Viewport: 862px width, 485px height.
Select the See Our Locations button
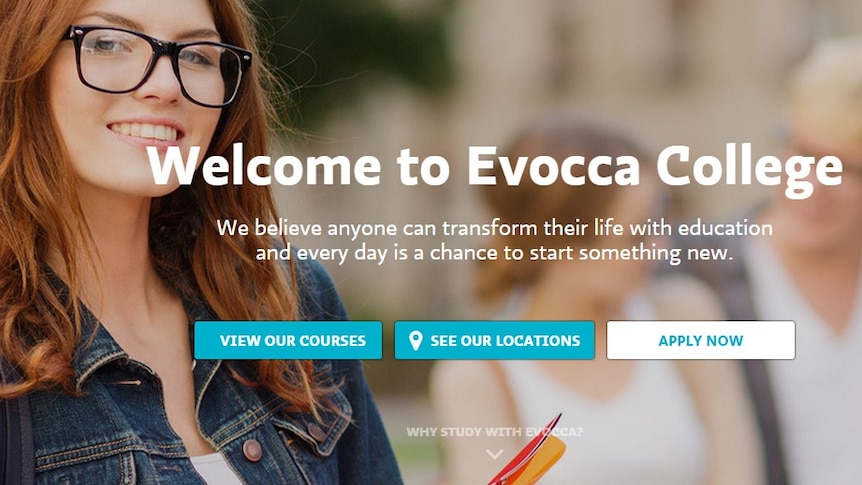point(494,340)
